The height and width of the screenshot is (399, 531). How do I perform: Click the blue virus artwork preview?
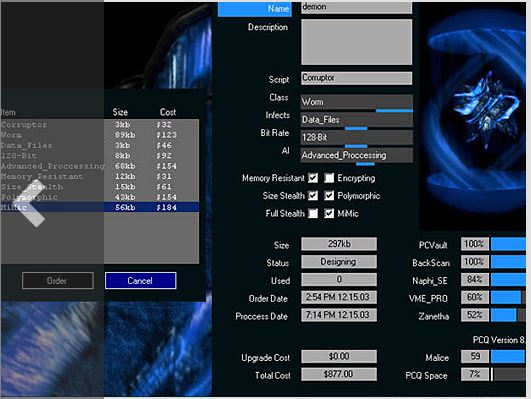tap(473, 117)
